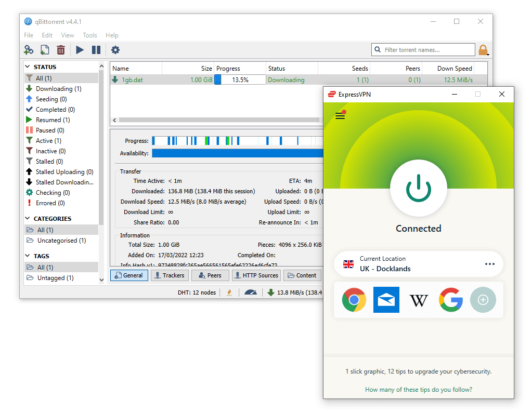Click the Add torrent link toolbar icon
This screenshot has height=412, width=532.
(x=29, y=50)
